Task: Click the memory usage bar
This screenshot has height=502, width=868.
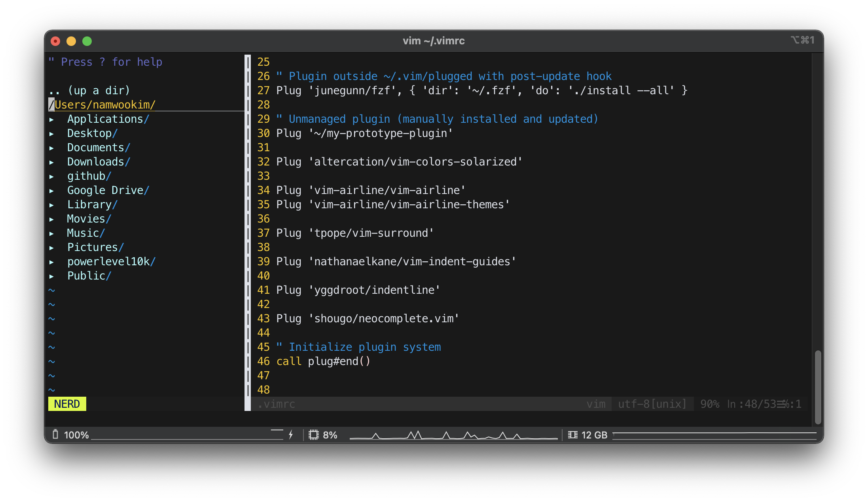Action: point(714,435)
